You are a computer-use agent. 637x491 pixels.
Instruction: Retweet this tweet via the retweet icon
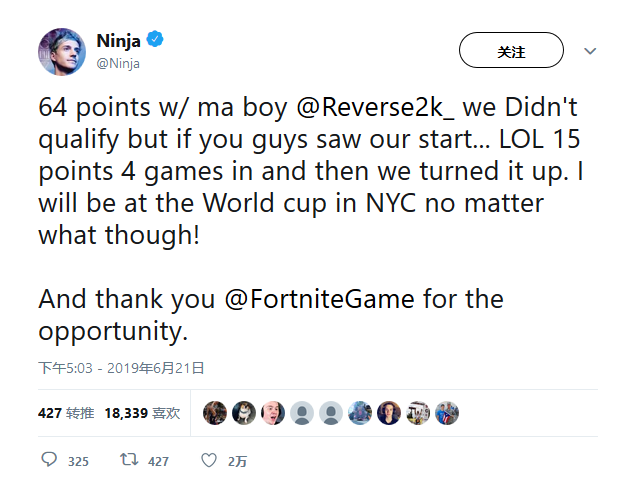point(129,461)
